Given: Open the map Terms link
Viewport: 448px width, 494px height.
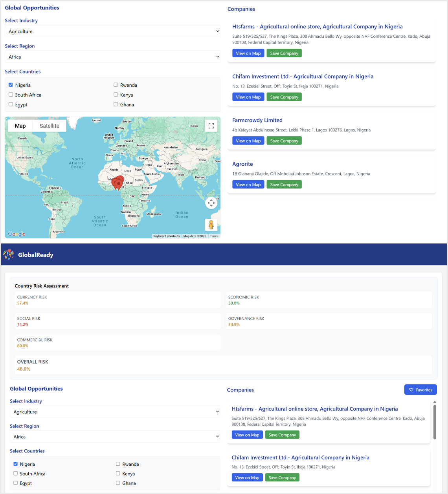Looking at the screenshot, I should coord(214,236).
